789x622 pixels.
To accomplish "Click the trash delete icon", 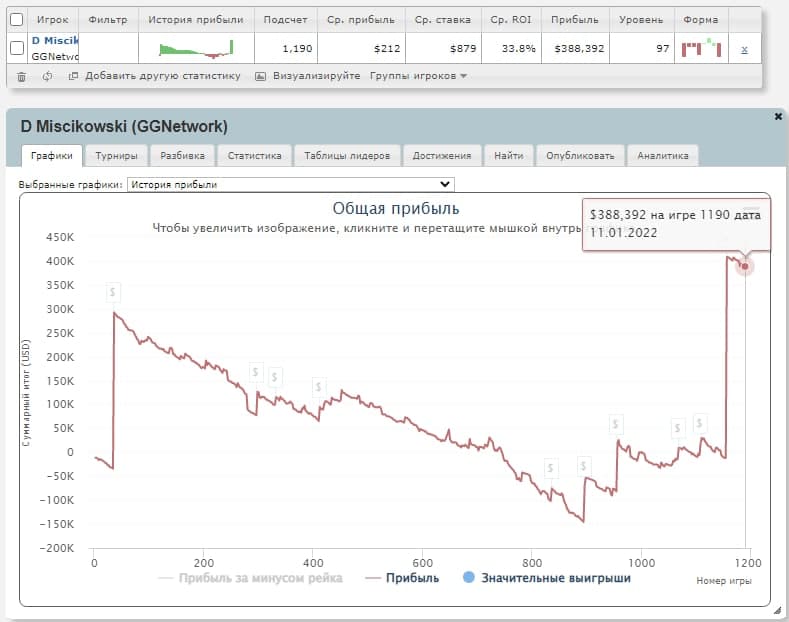I will [x=22, y=76].
